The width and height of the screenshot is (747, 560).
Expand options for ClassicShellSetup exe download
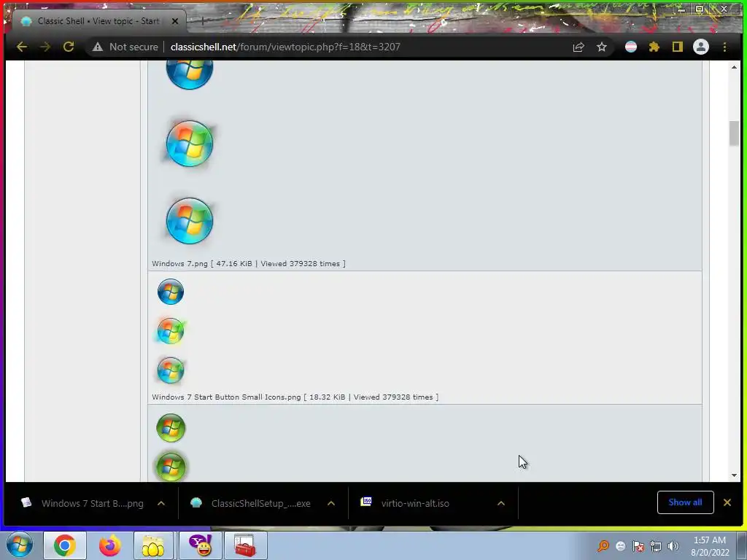pyautogui.click(x=331, y=503)
